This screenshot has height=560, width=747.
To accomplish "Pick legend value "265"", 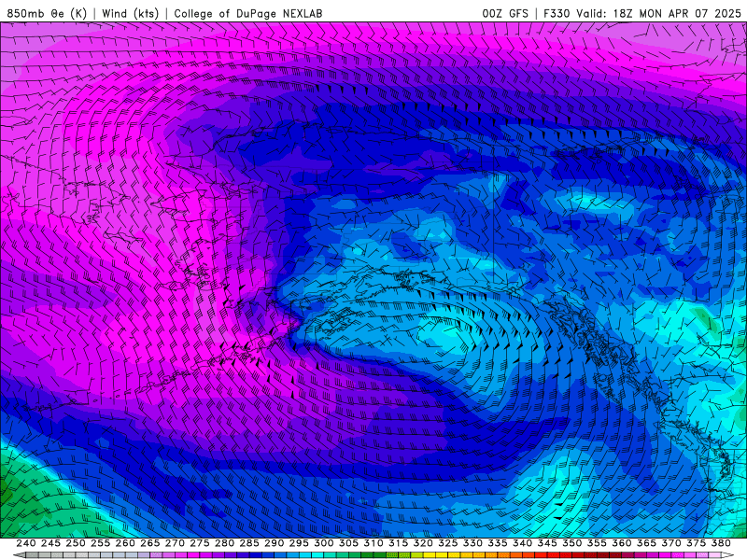I will click(150, 543).
